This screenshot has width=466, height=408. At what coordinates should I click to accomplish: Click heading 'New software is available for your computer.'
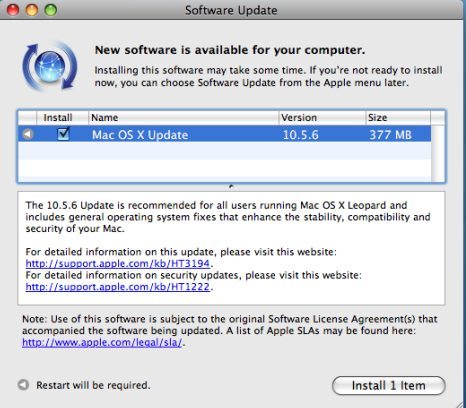pyautogui.click(x=230, y=50)
